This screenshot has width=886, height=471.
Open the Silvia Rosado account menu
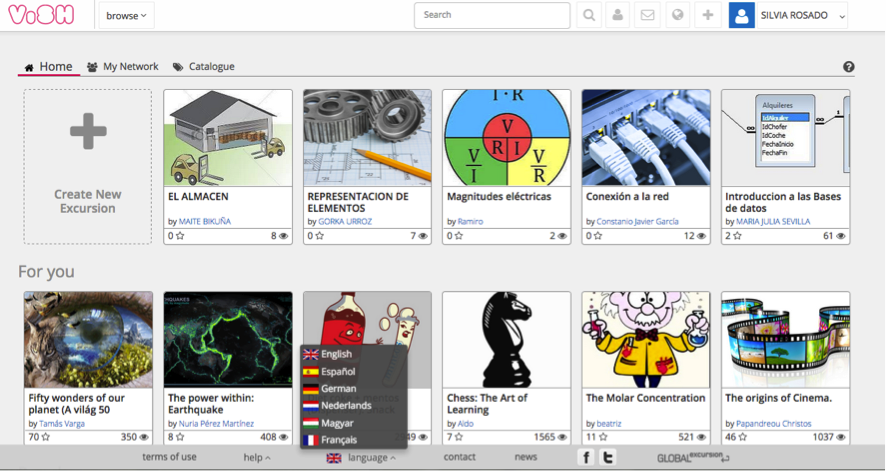click(x=789, y=15)
